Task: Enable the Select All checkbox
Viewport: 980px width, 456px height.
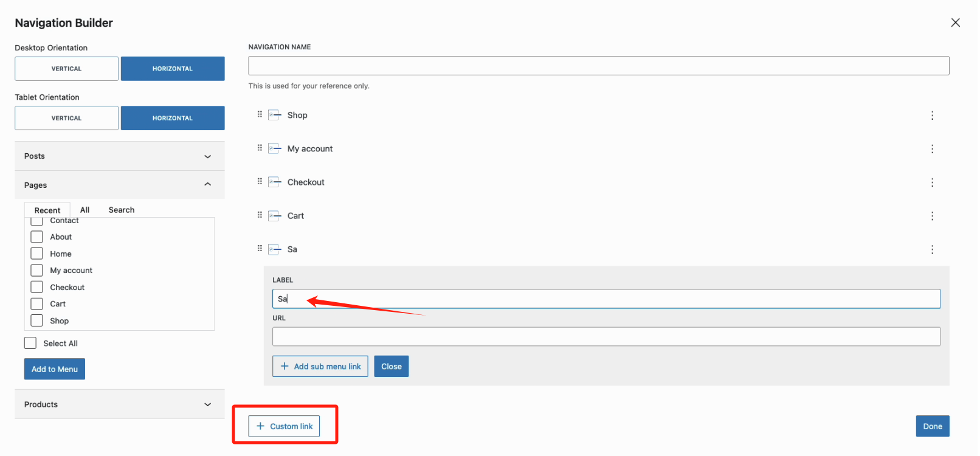Action: [30, 344]
